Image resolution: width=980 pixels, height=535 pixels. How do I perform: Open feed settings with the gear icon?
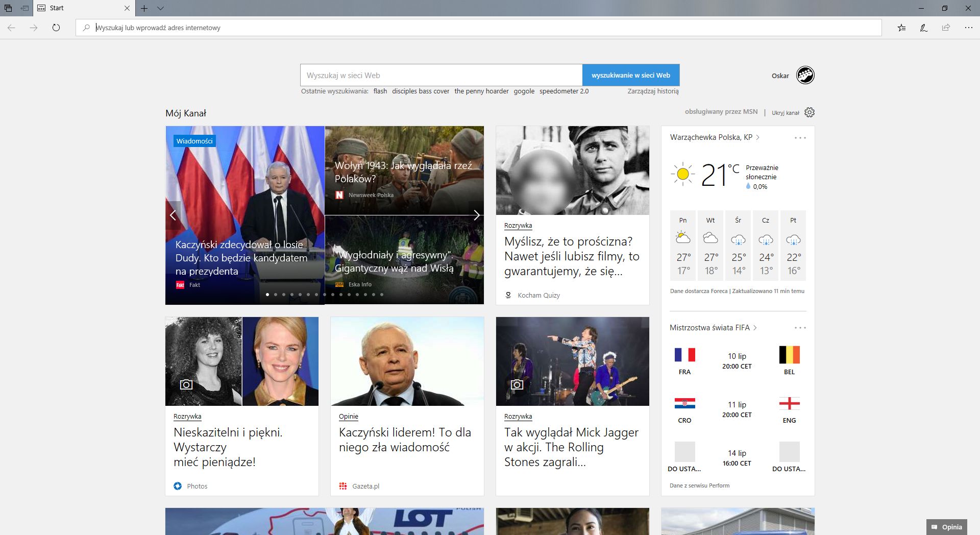(x=810, y=112)
